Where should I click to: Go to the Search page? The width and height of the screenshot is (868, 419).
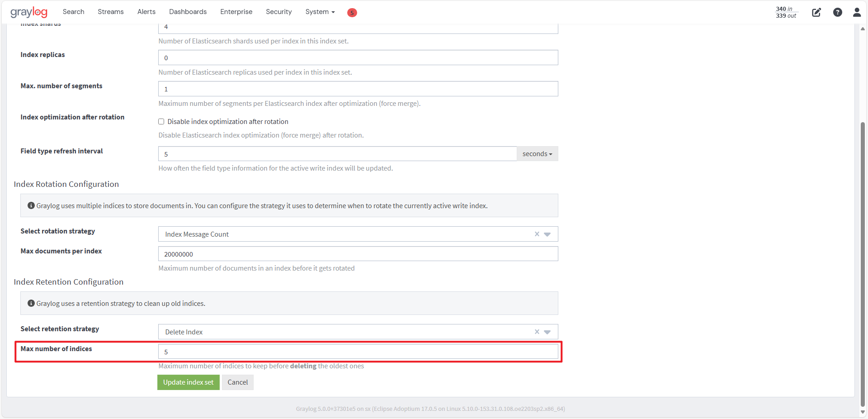pyautogui.click(x=73, y=12)
